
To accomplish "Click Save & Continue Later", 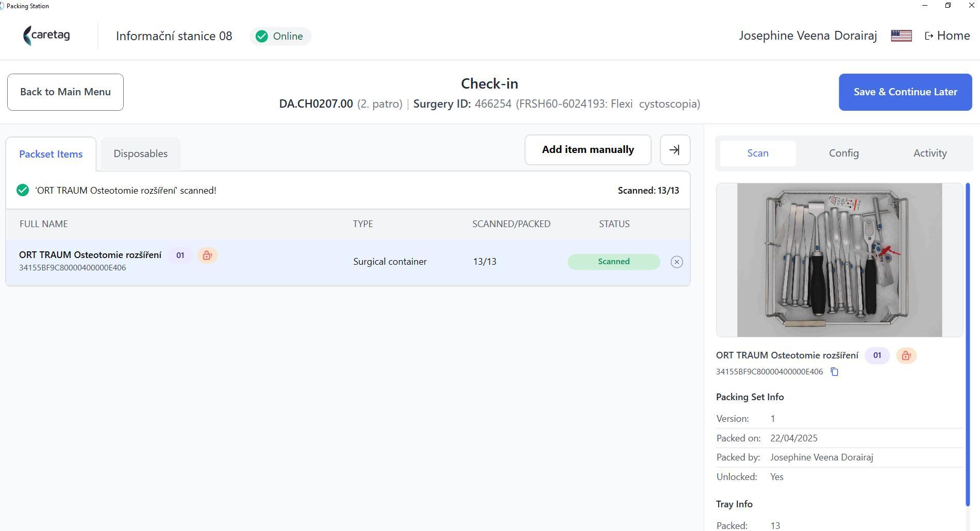I will (x=905, y=92).
